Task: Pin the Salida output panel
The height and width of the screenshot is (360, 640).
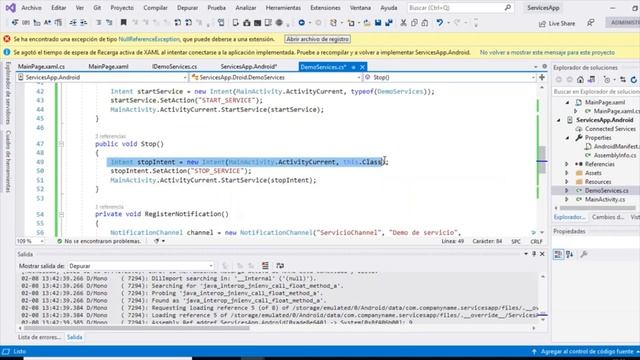Action: [534, 254]
